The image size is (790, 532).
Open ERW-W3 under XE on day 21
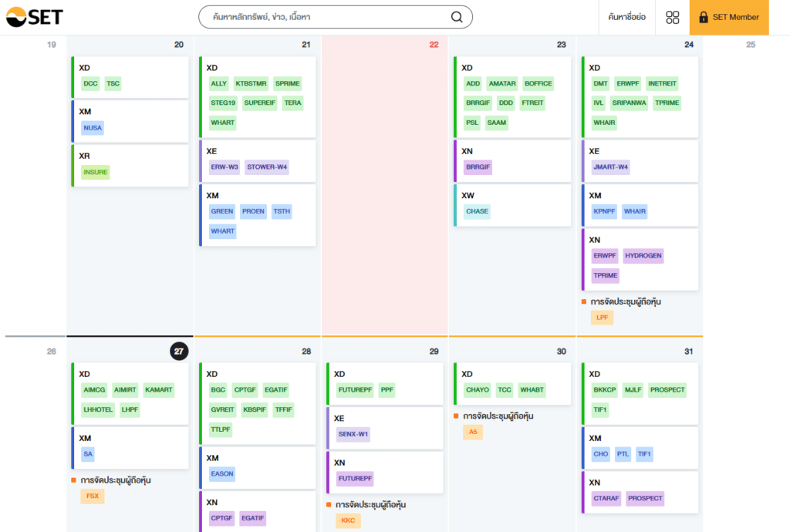pos(225,167)
